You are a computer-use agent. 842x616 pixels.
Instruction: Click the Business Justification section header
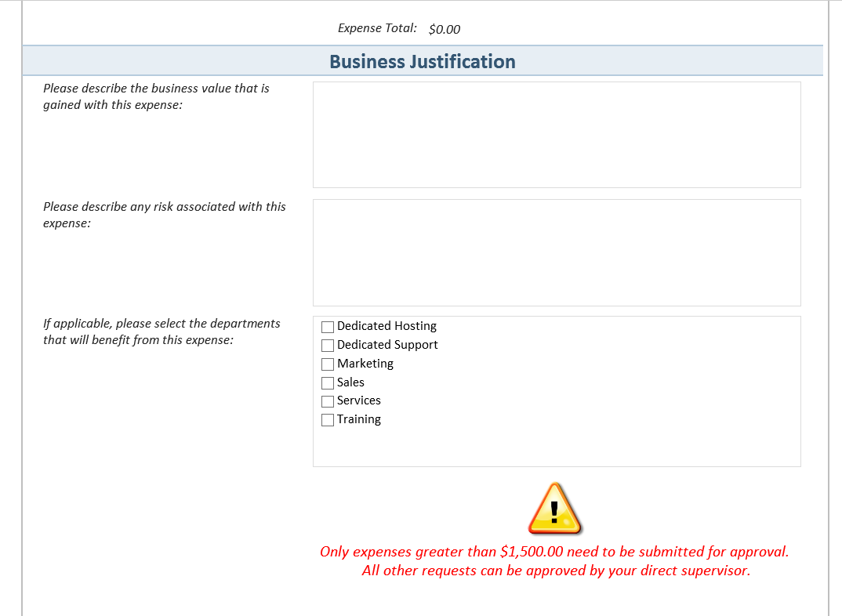pyautogui.click(x=423, y=62)
